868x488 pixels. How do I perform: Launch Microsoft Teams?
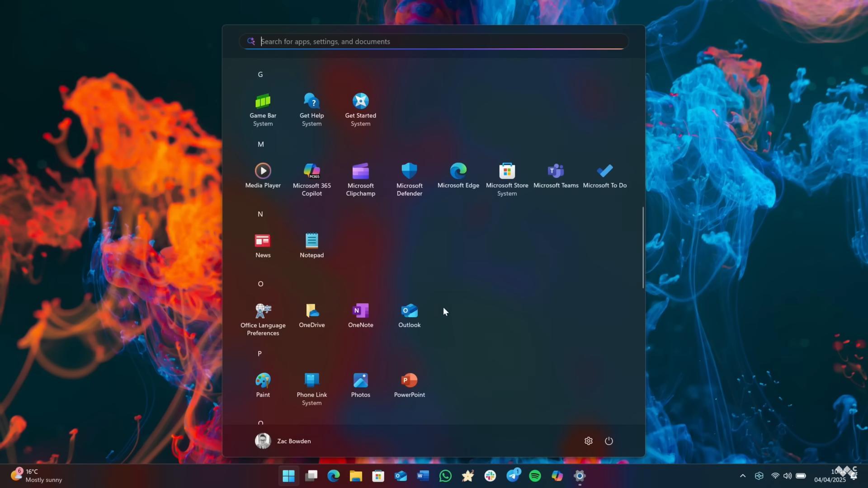[x=556, y=176]
